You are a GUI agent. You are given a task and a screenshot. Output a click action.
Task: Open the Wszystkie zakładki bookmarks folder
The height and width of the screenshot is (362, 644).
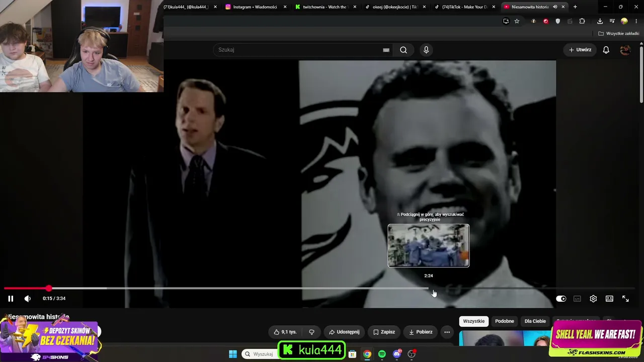pos(619,34)
